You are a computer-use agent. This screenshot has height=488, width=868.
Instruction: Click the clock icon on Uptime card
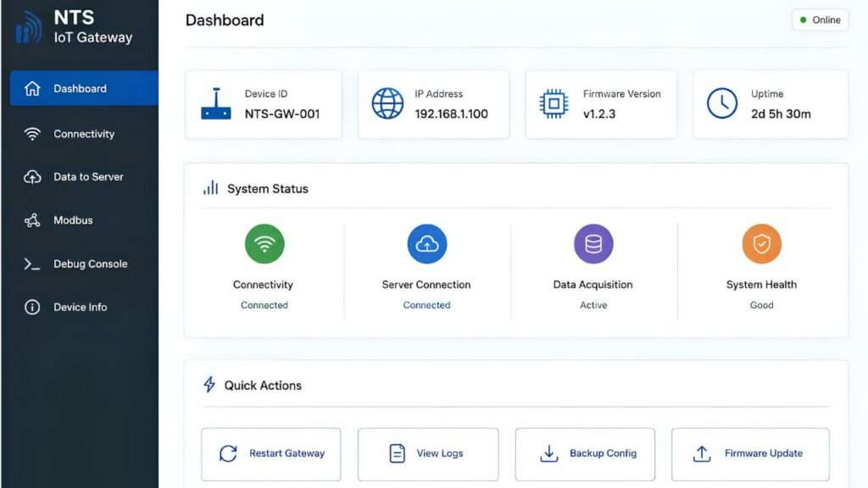point(722,103)
